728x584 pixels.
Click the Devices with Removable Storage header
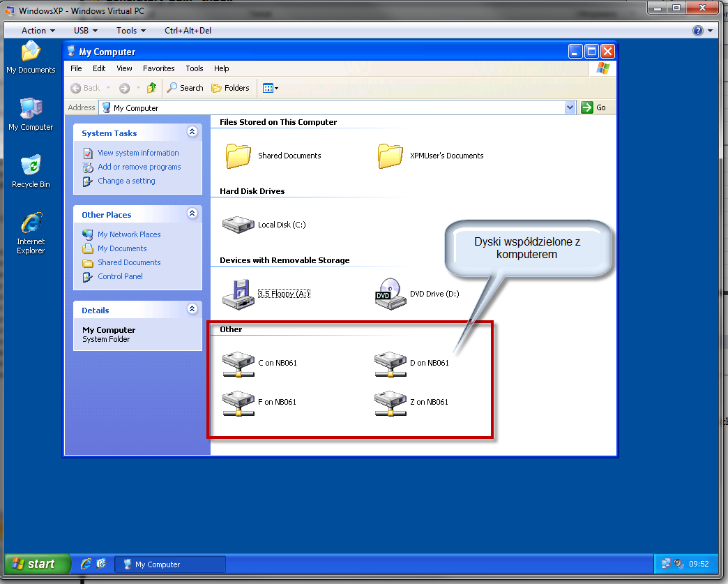[x=285, y=261]
